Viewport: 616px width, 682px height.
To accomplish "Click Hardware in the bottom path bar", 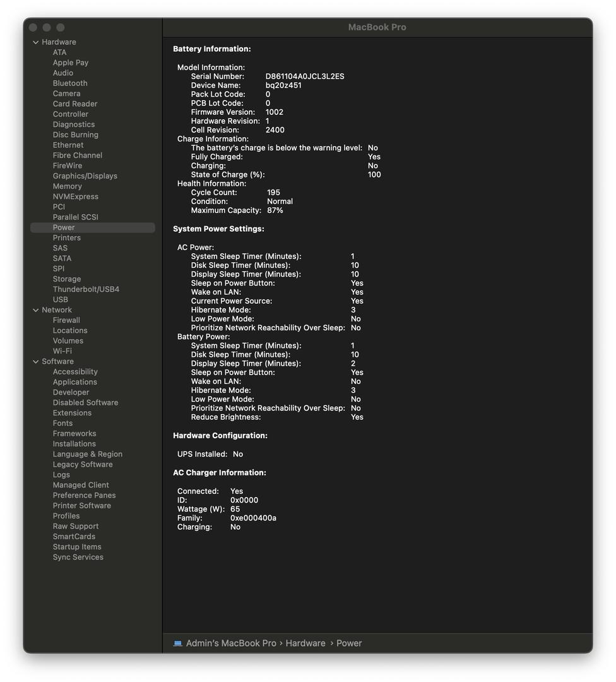I will (x=305, y=643).
